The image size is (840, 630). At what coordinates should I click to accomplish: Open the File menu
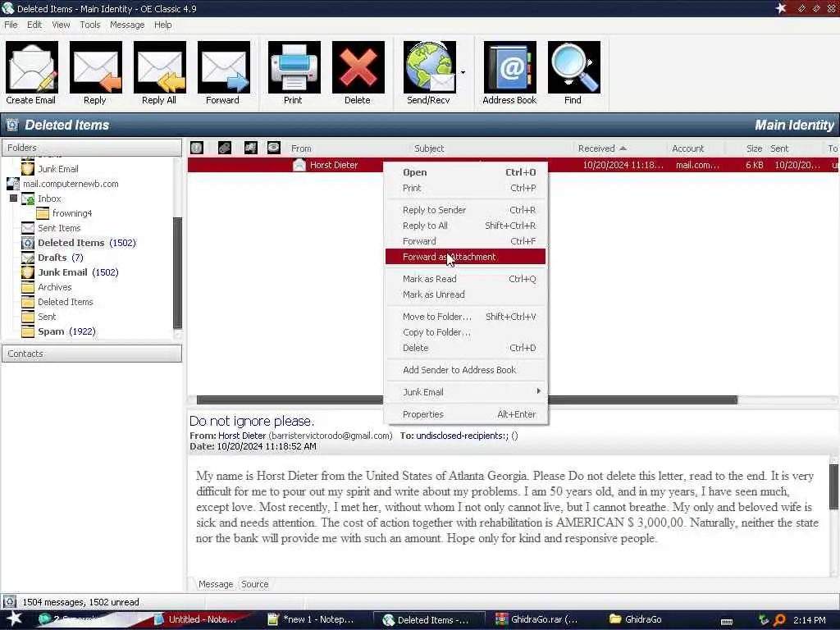click(11, 25)
